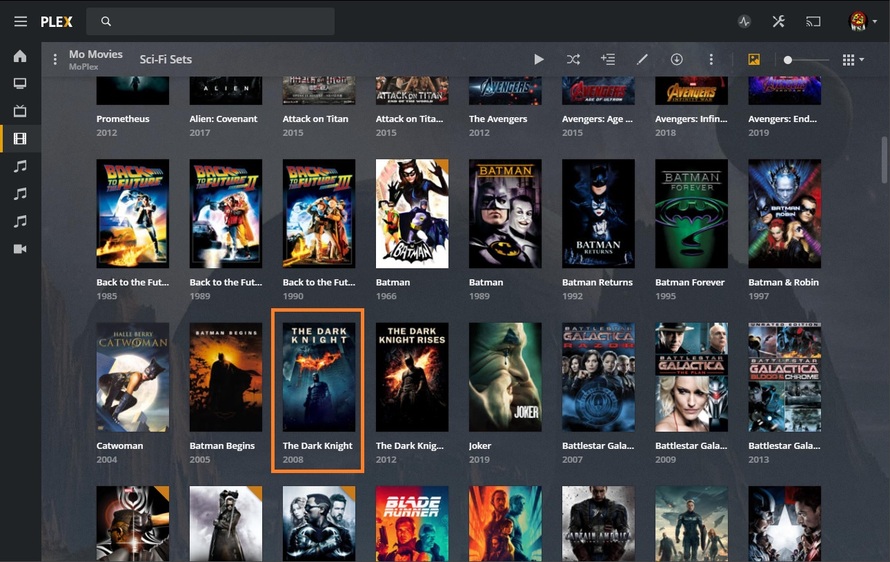Focus the search input field
Screen dimensions: 890x562
210,22
